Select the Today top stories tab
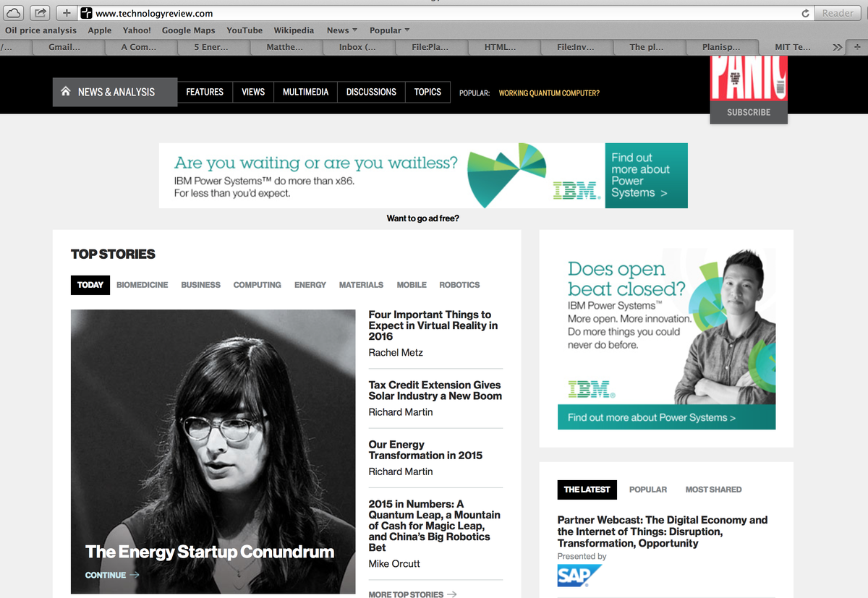Screen dimensions: 868x598 point(90,285)
